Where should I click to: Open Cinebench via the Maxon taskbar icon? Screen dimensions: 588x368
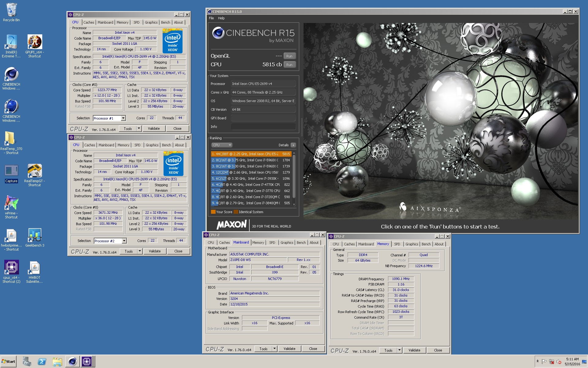[73, 362]
